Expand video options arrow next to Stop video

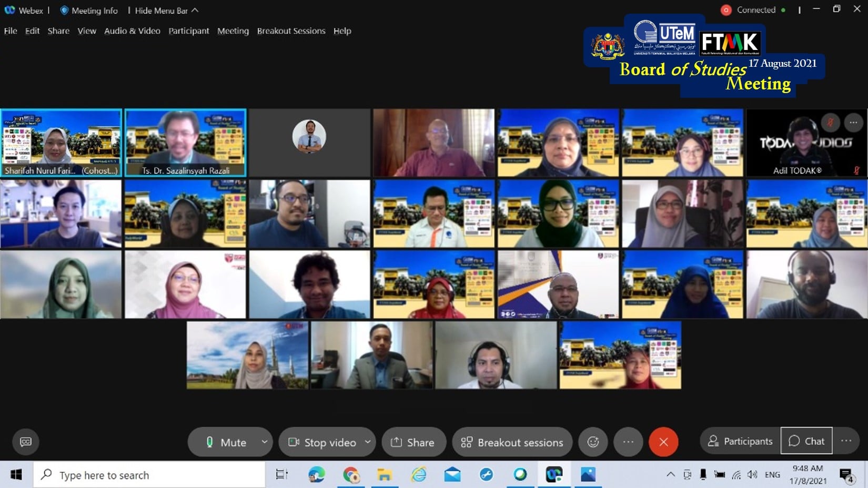(368, 442)
